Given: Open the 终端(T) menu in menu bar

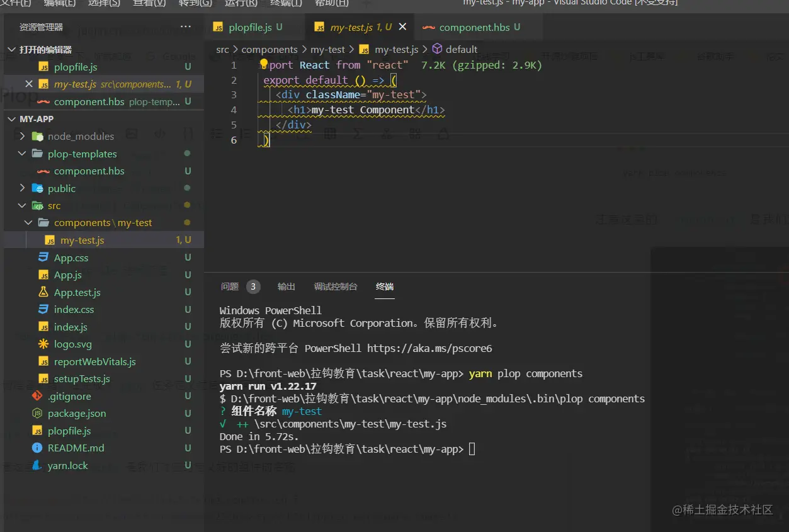Looking at the screenshot, I should (x=286, y=3).
